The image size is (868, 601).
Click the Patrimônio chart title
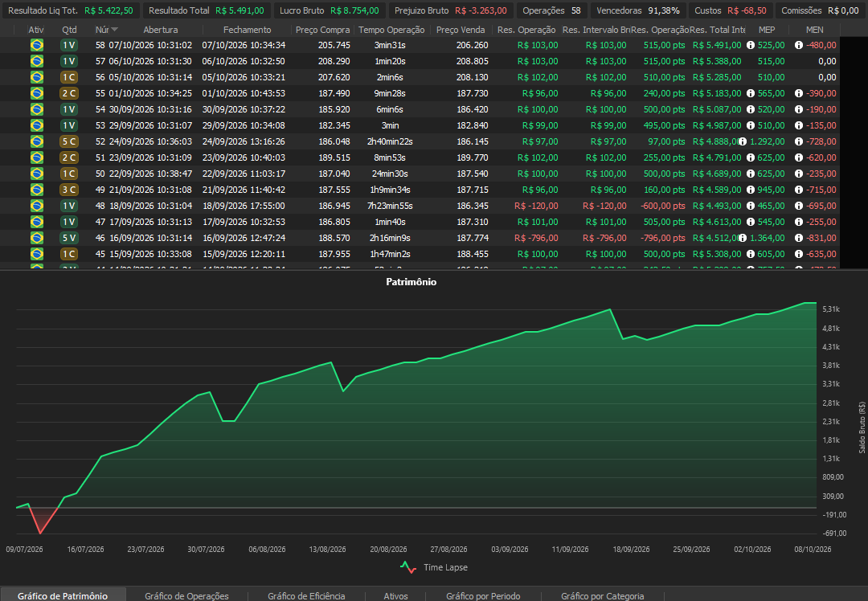pos(411,282)
